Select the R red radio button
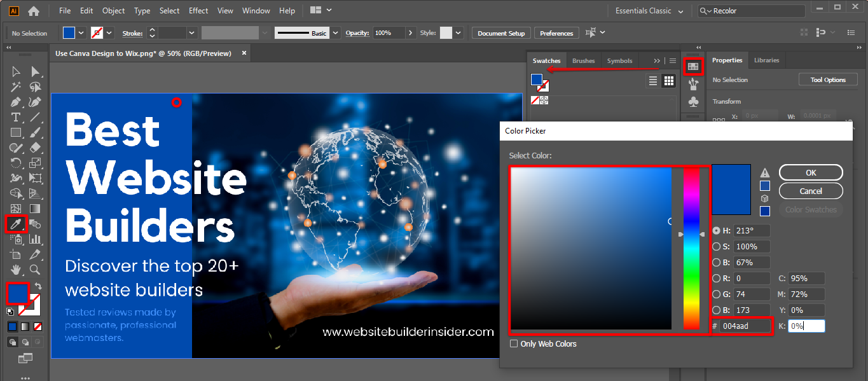The height and width of the screenshot is (381, 868). click(717, 279)
